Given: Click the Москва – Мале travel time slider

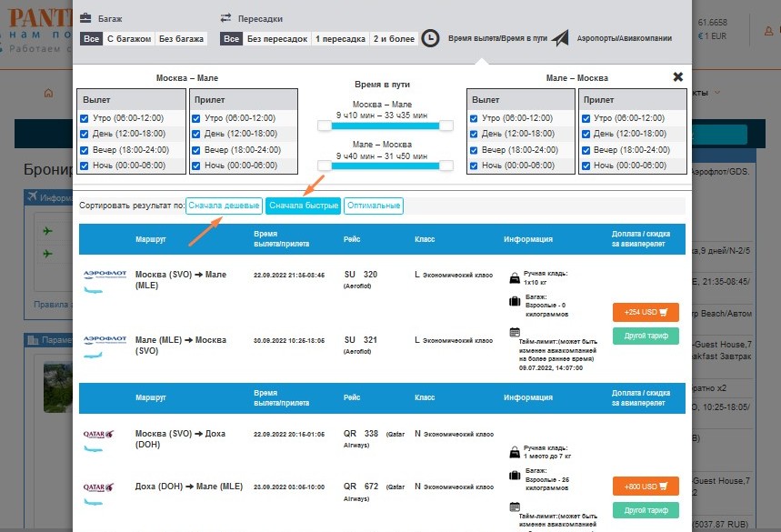Looking at the screenshot, I should tap(383, 125).
